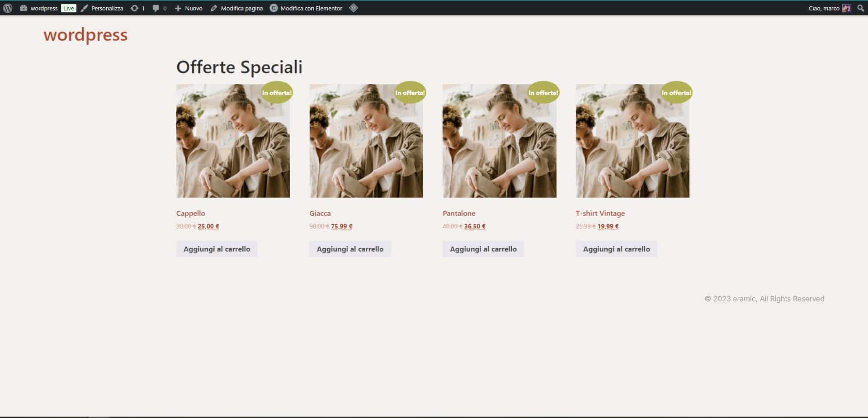
Task: Click Modifica con Elementor
Action: [x=306, y=8]
